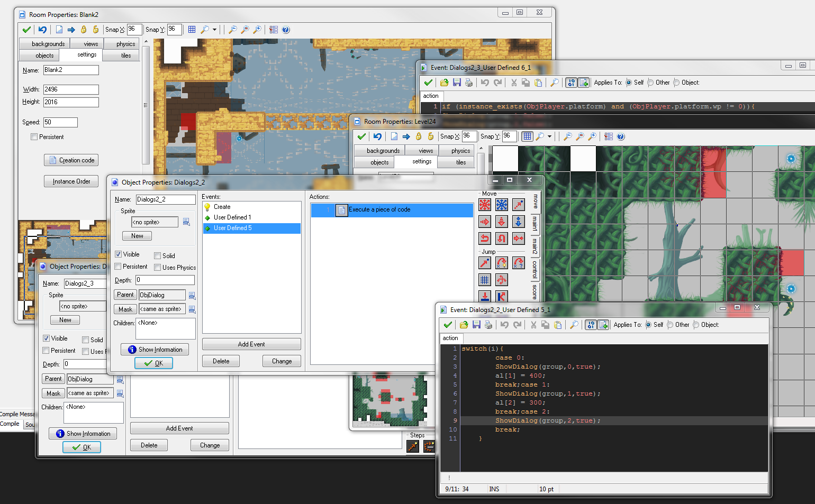Click the search icon in Dialogs2_2 User Defined 5_1 editor

(574, 325)
